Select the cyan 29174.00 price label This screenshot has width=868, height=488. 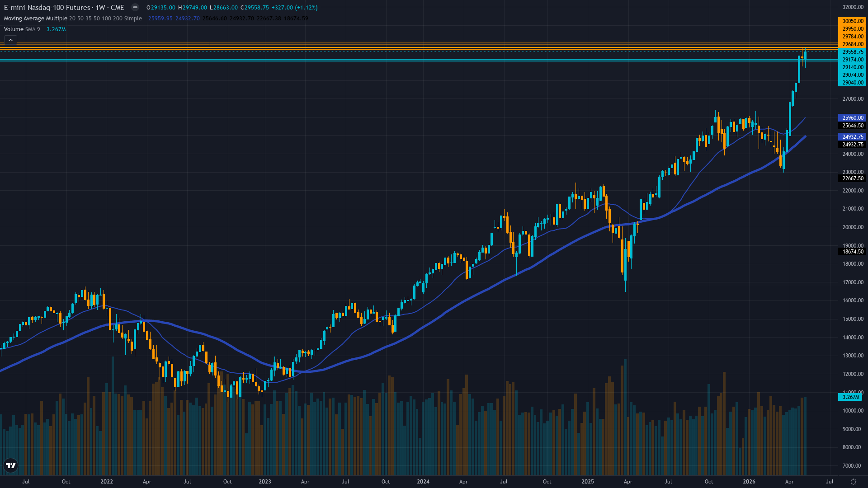(852, 60)
